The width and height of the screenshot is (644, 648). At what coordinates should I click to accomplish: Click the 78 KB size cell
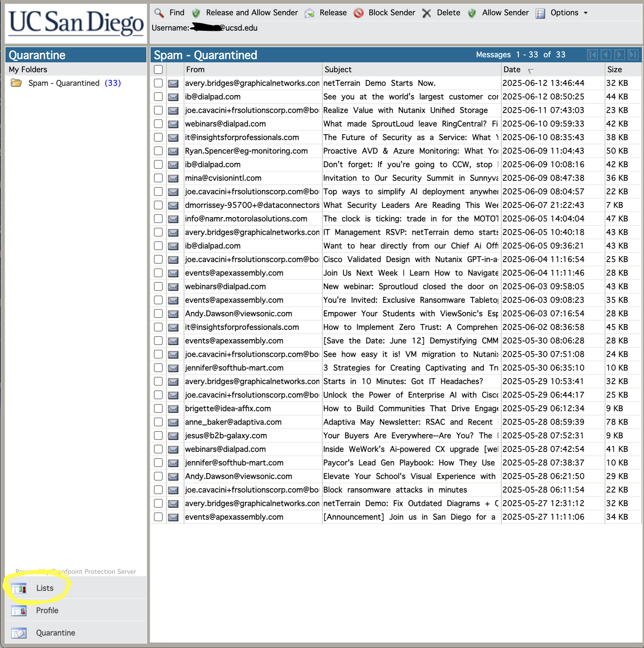point(617,422)
